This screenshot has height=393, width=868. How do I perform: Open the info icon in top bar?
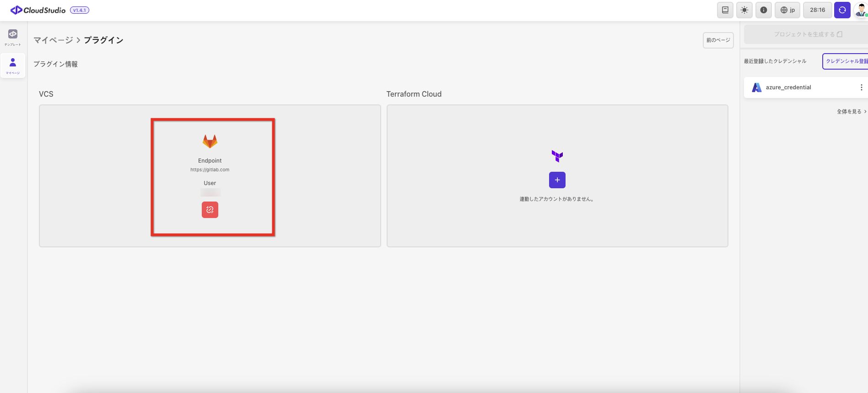[763, 10]
